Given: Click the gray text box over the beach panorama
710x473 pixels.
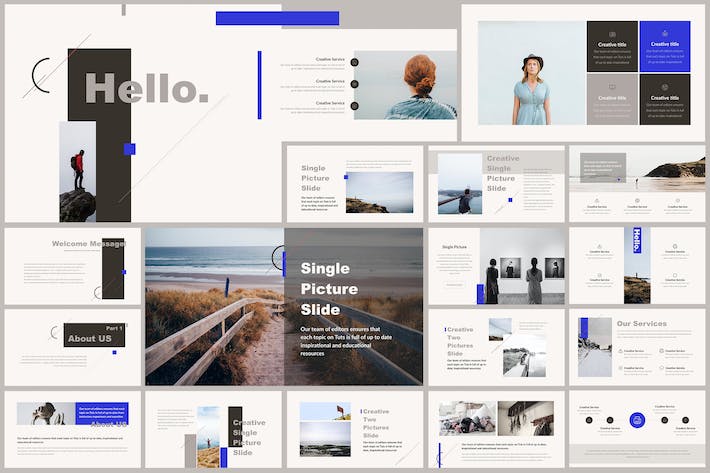Looking at the screenshot, I should pos(603,167).
